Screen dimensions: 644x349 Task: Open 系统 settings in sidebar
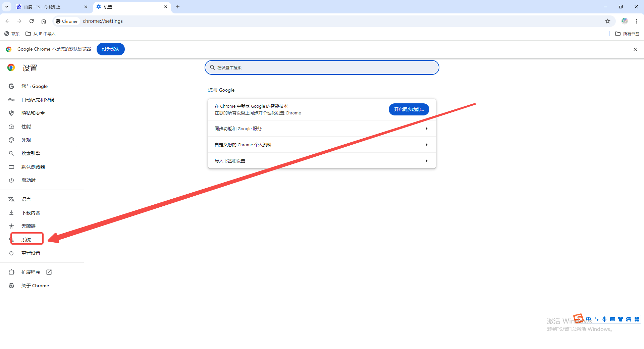point(26,240)
